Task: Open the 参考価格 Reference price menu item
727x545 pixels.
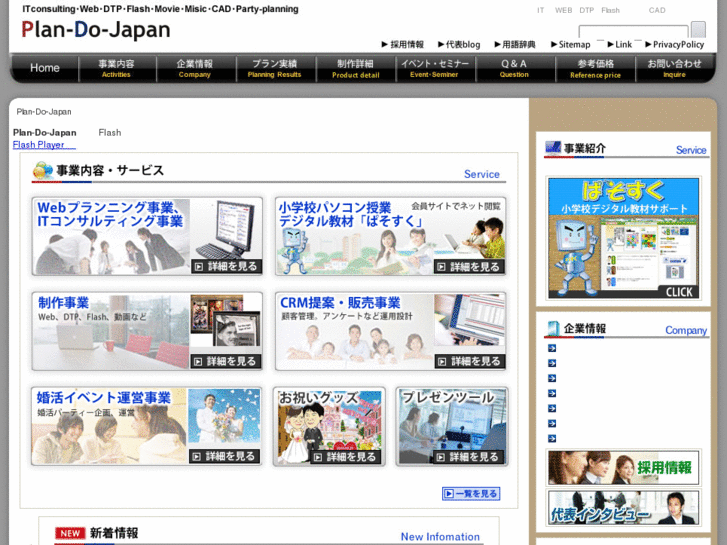Action: 595,68
